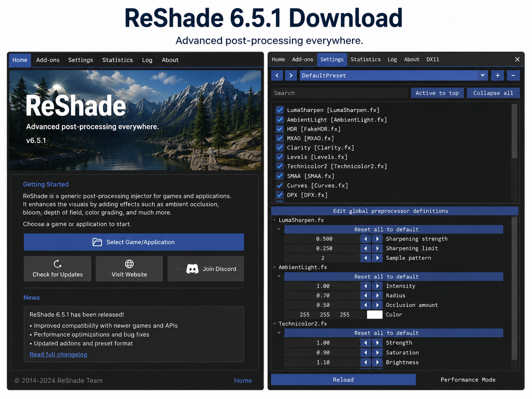This screenshot has height=399, width=532.
Task: Click the globe icon above Visit Website
Action: [129, 264]
